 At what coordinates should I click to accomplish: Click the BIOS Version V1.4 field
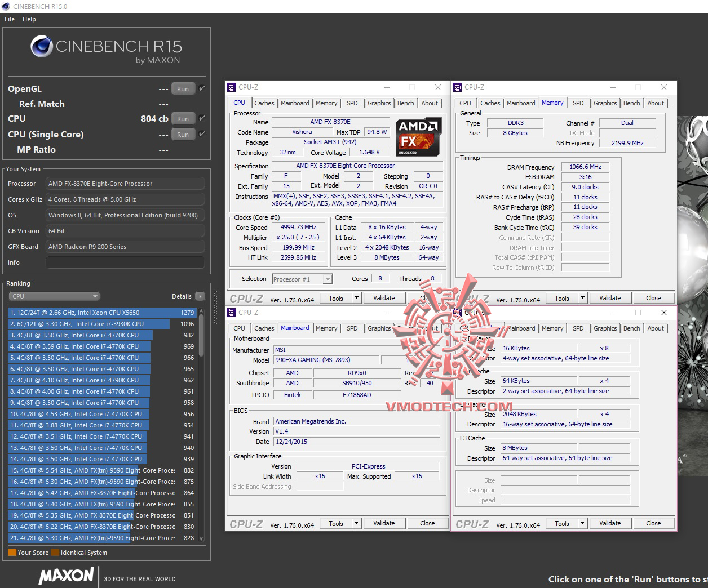click(356, 431)
